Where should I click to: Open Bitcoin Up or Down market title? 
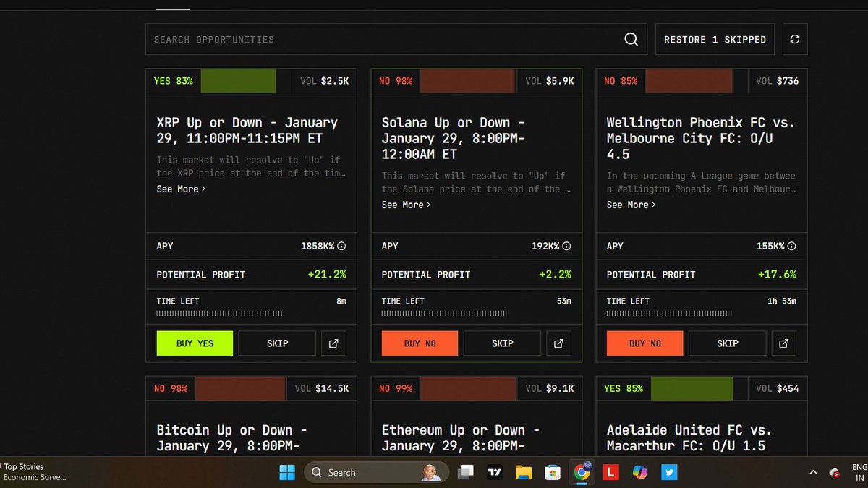(231, 437)
